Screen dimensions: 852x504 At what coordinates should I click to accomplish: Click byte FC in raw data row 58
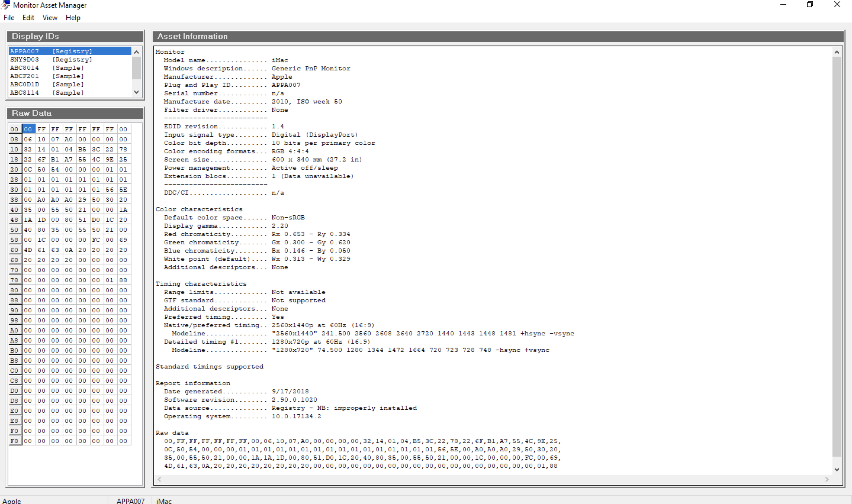coord(96,240)
